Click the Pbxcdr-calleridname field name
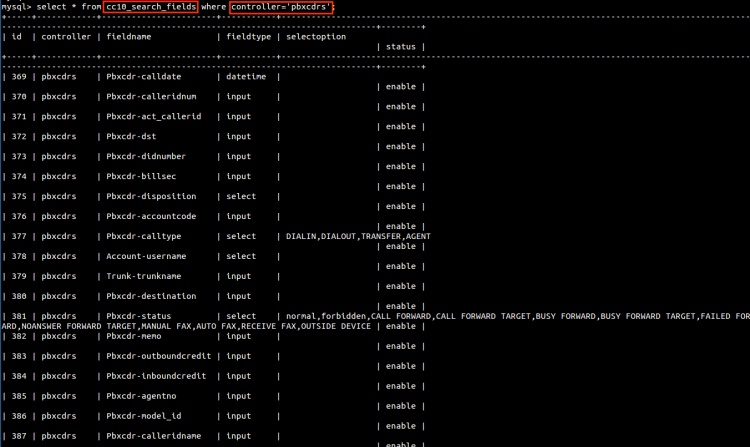 [155, 437]
